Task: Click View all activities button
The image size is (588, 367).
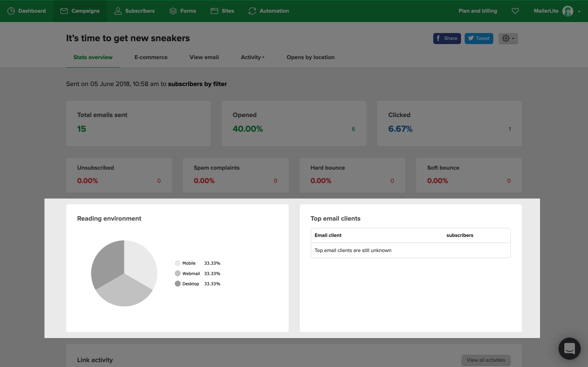Action: coord(486,360)
